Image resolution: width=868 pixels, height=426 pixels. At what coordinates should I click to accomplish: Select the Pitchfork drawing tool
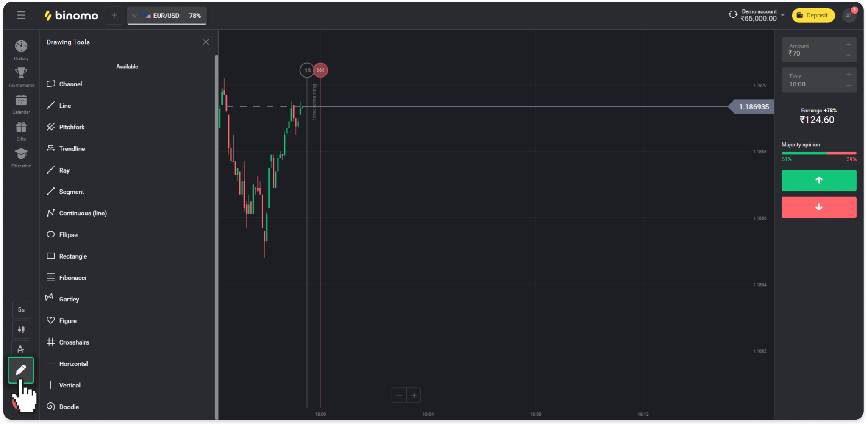[x=72, y=127]
